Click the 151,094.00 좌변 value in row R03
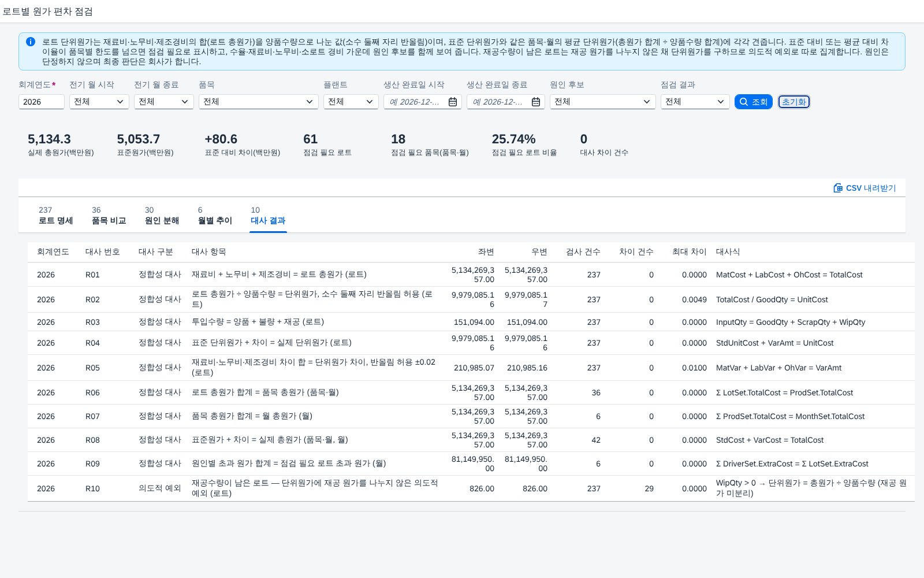Viewport: 924px width, 578px height. pos(474,322)
